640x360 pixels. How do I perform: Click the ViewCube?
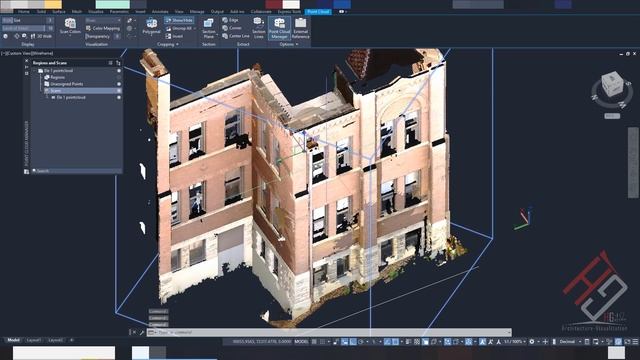click(x=612, y=85)
